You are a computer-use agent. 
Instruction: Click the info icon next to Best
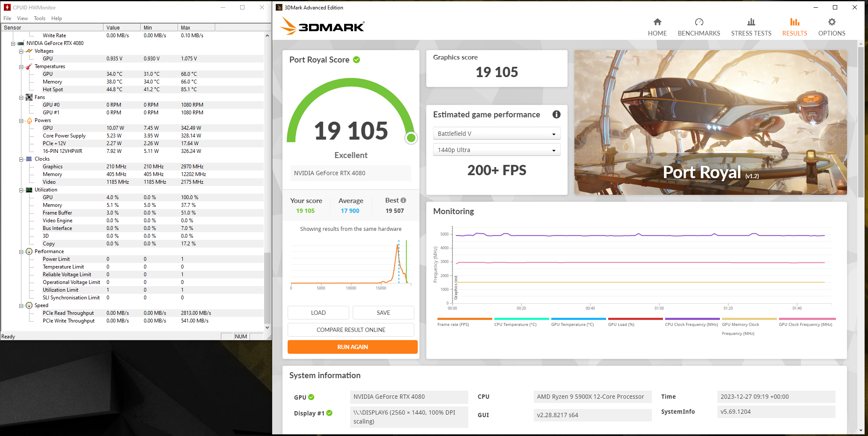403,200
